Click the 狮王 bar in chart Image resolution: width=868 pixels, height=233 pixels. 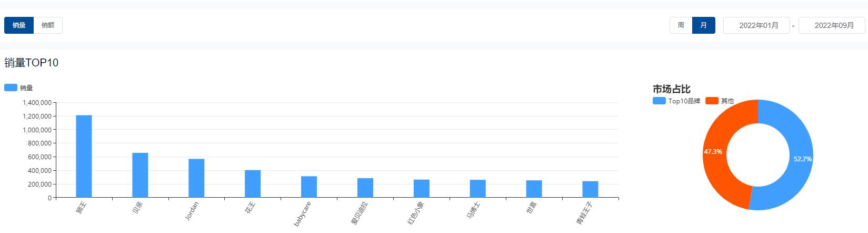(84, 156)
